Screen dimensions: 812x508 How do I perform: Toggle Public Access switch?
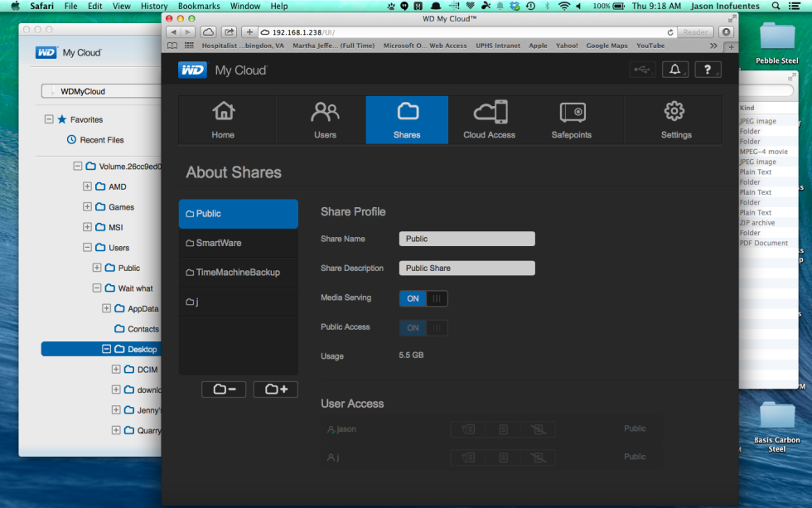423,327
